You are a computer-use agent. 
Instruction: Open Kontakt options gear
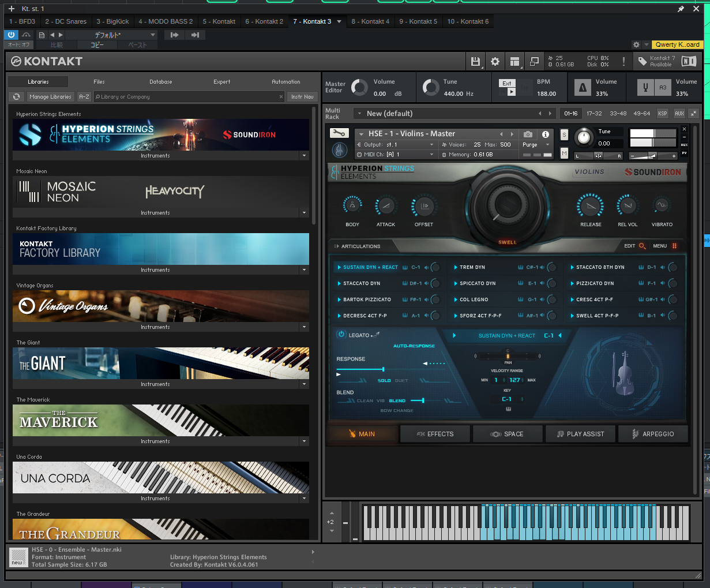[495, 61]
